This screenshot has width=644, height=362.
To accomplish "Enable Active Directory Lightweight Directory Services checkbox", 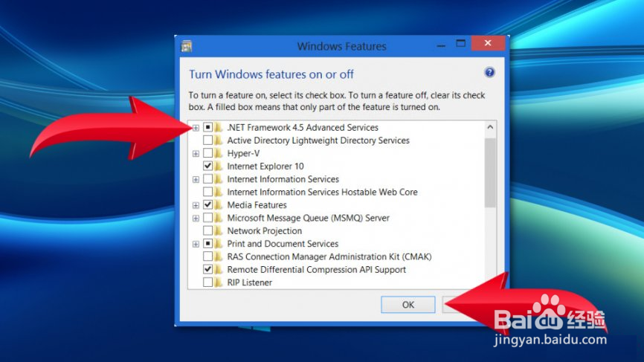I will pyautogui.click(x=207, y=140).
